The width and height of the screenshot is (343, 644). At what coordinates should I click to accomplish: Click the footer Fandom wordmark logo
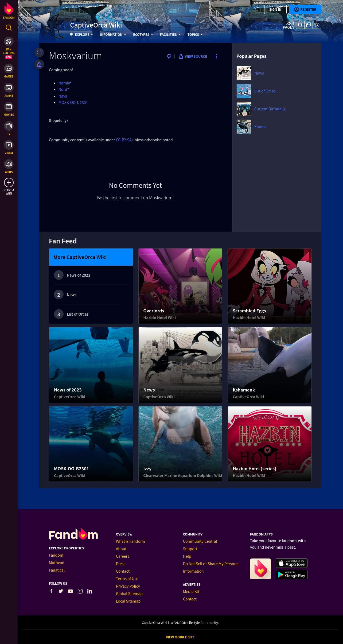pyautogui.click(x=73, y=534)
